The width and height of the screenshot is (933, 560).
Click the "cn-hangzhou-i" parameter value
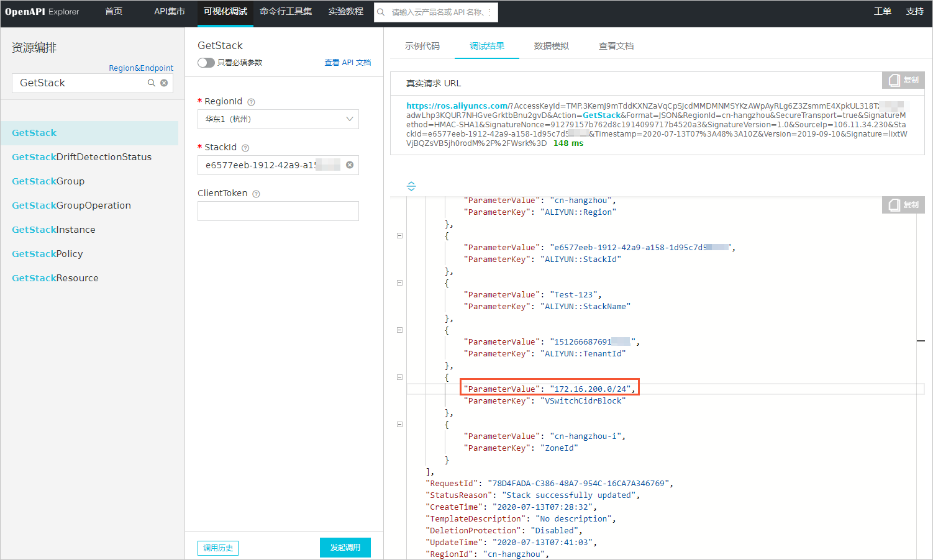coord(585,436)
